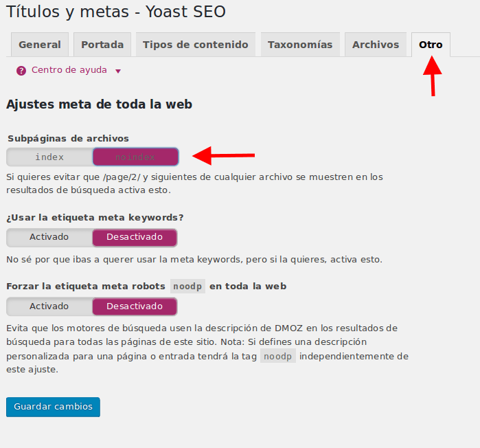
Task: Click the Guardar cambios button
Action: 53,407
